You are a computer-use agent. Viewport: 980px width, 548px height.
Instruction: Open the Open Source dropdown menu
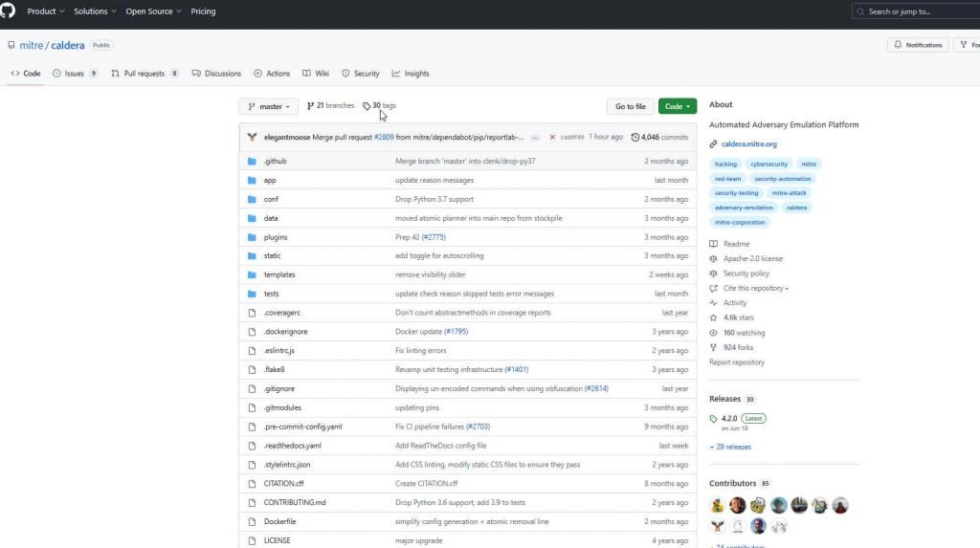tap(154, 11)
